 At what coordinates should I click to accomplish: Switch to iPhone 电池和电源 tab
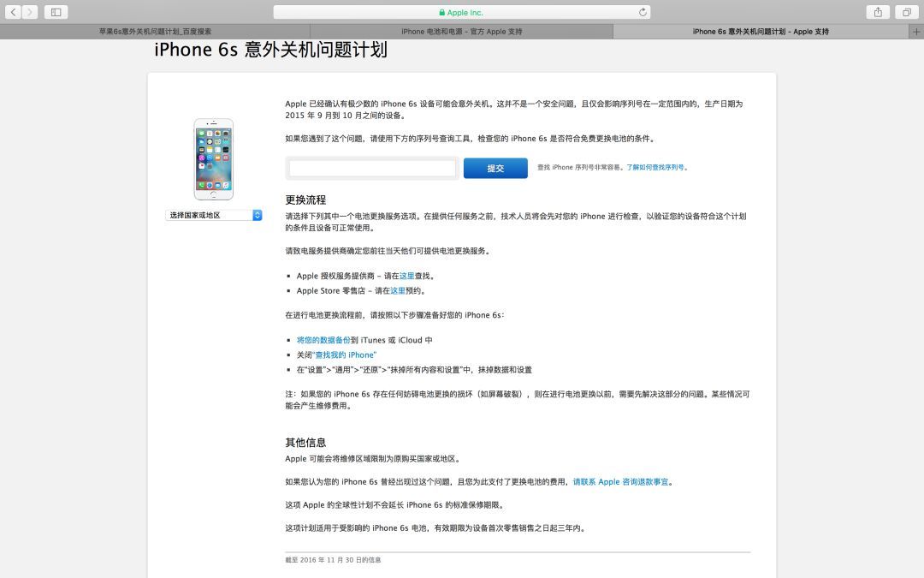[x=461, y=32]
